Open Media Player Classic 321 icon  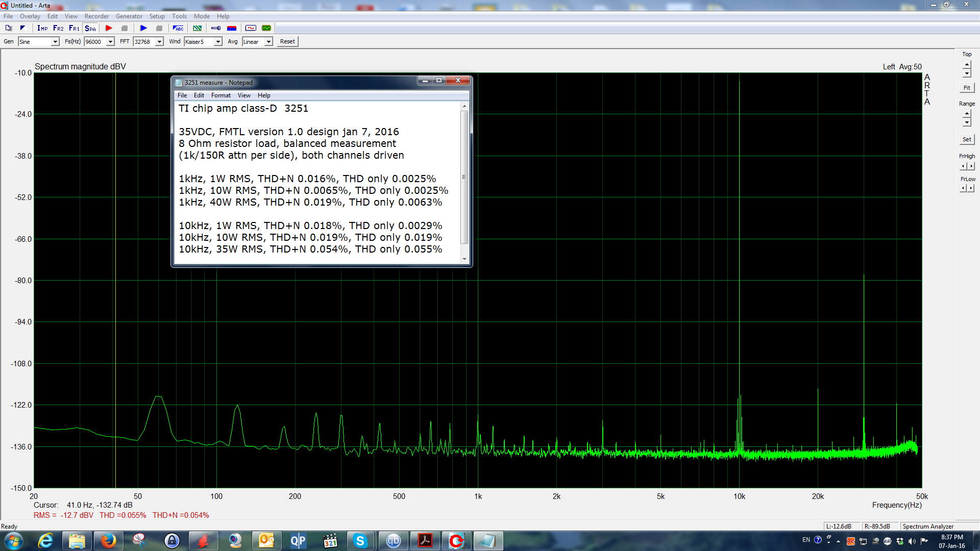click(x=330, y=541)
